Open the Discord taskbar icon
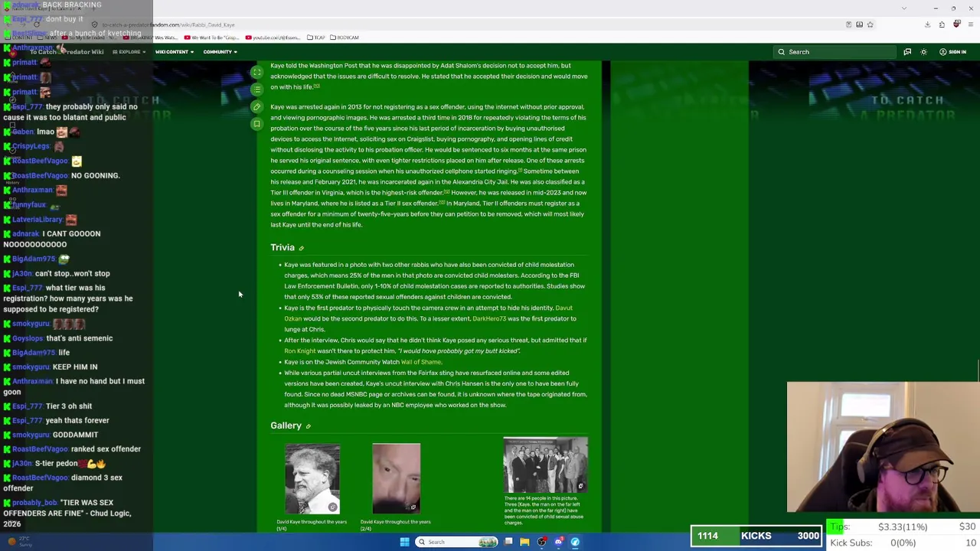980x551 pixels. [x=558, y=542]
